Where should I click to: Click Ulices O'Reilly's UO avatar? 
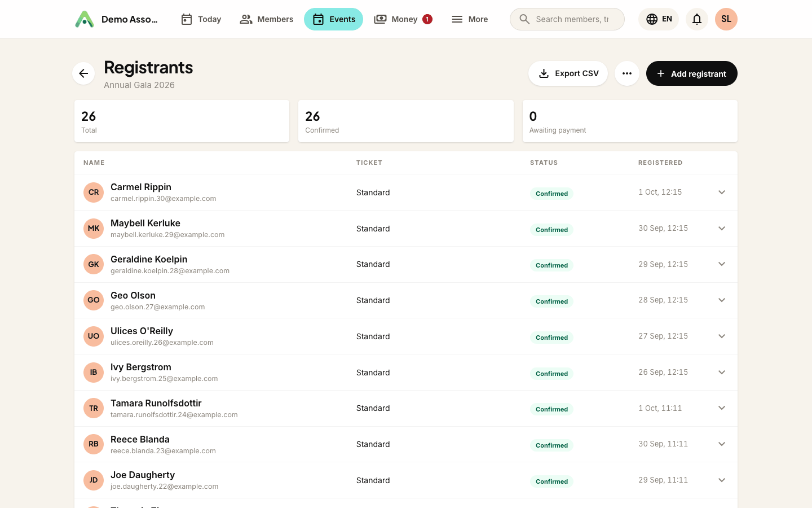point(94,336)
